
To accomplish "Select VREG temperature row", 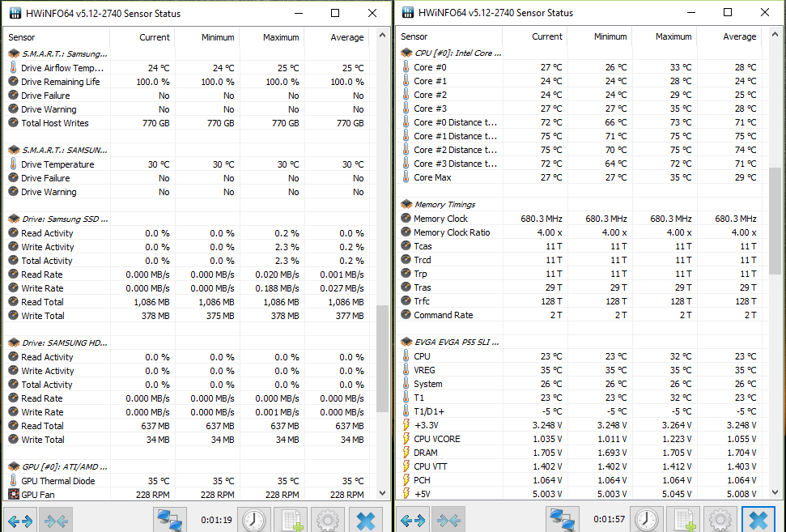I will (x=581, y=370).
